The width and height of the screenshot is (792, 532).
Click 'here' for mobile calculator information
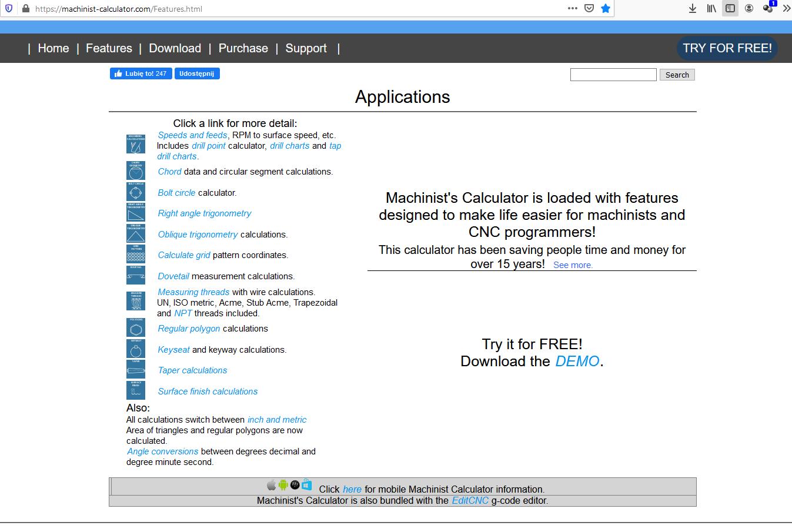[x=352, y=489]
